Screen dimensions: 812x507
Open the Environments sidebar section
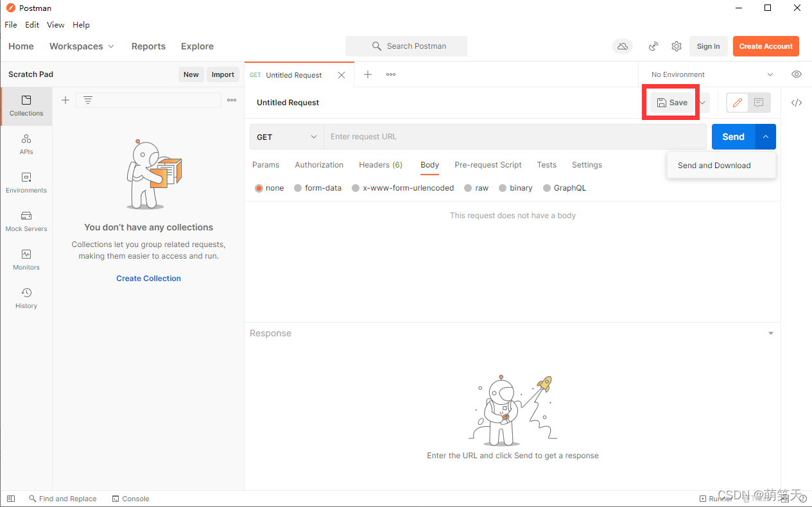[26, 183]
